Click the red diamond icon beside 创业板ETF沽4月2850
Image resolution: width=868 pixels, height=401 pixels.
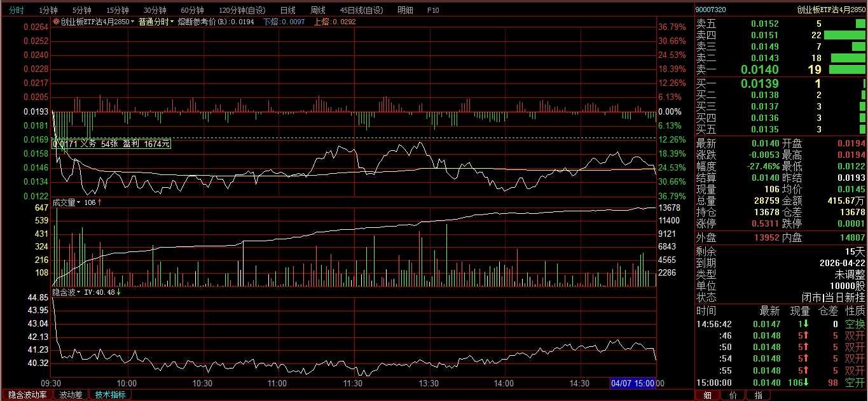pyautogui.click(x=56, y=22)
